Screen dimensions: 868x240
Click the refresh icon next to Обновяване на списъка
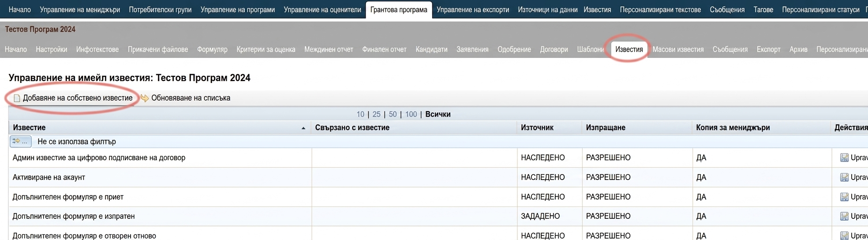[145, 98]
